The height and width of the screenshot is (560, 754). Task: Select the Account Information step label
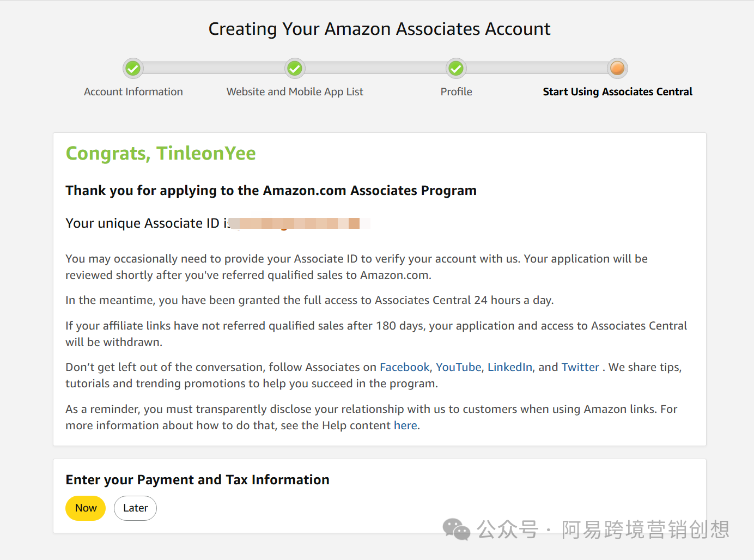(x=133, y=92)
